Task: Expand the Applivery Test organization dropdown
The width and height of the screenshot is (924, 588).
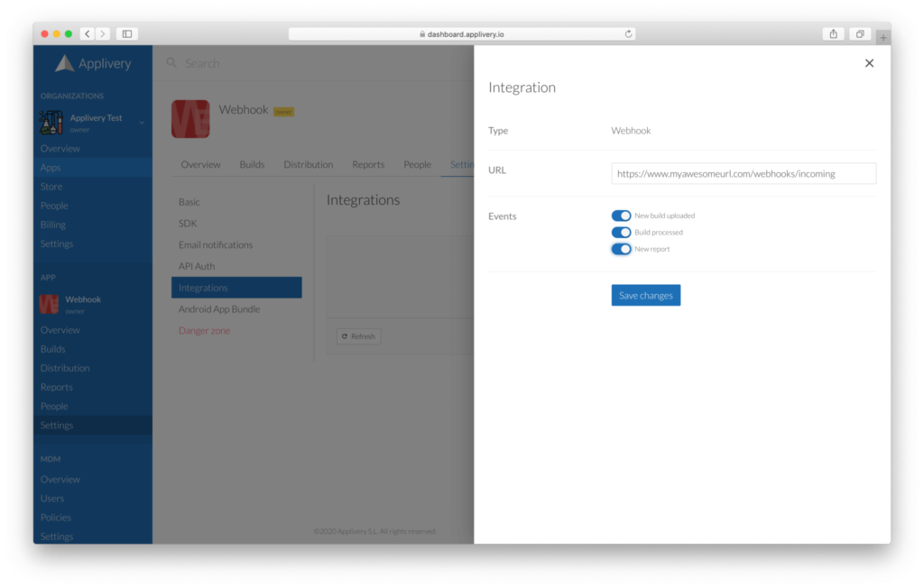Action: click(142, 123)
